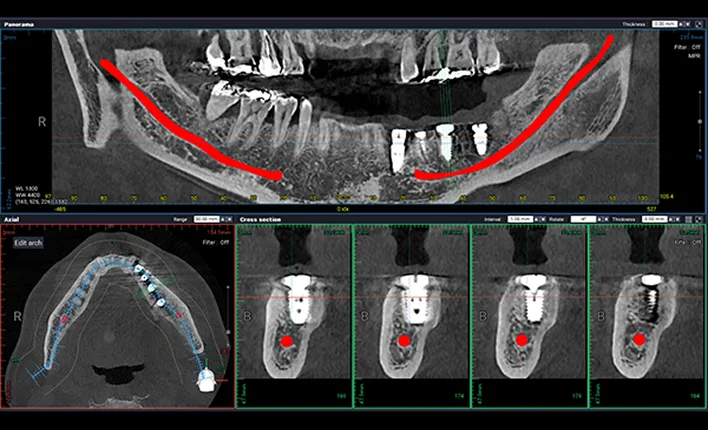
Task: Click the red nerve canal dot in slice 184
Action: [x=639, y=340]
